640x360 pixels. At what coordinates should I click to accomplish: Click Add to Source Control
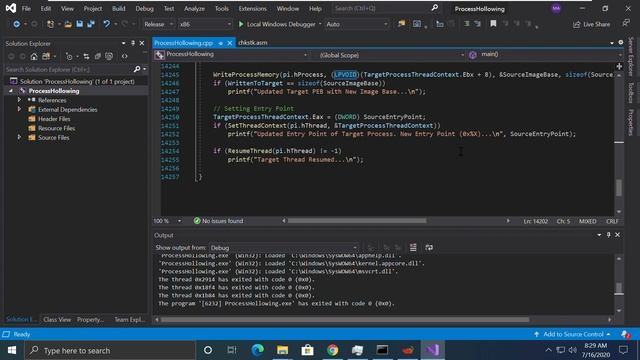[573, 334]
